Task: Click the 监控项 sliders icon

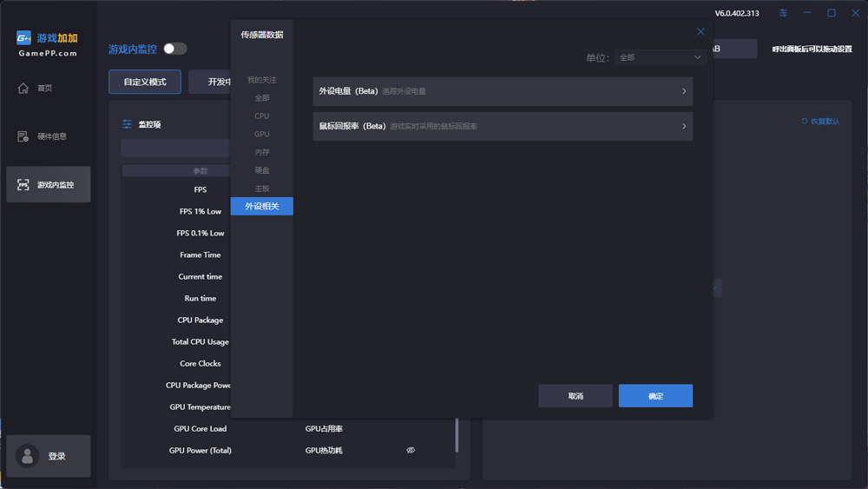Action: pos(128,124)
